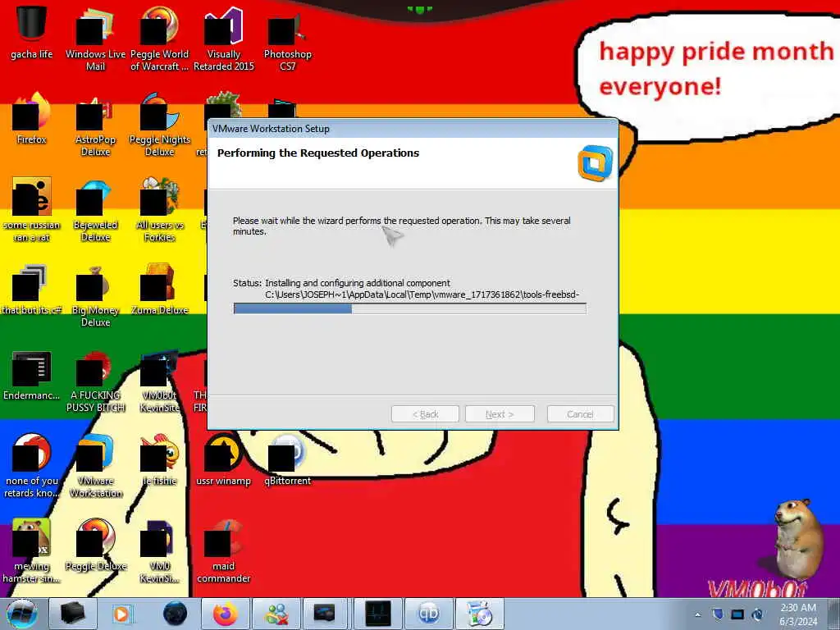
Task: Open Windows Live Messenger taskbar icon
Action: (x=276, y=614)
